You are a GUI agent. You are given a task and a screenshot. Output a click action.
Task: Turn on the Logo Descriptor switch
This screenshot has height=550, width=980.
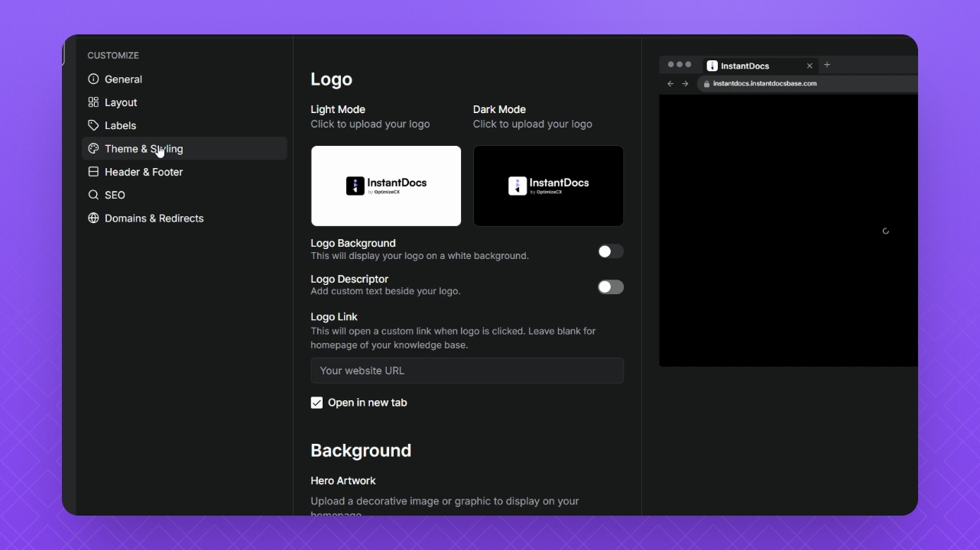point(610,287)
